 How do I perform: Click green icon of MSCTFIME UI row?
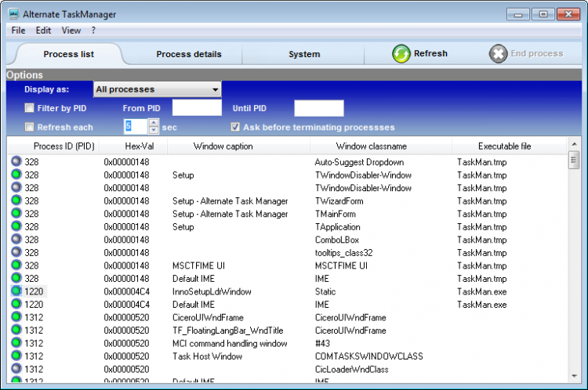coord(16,265)
